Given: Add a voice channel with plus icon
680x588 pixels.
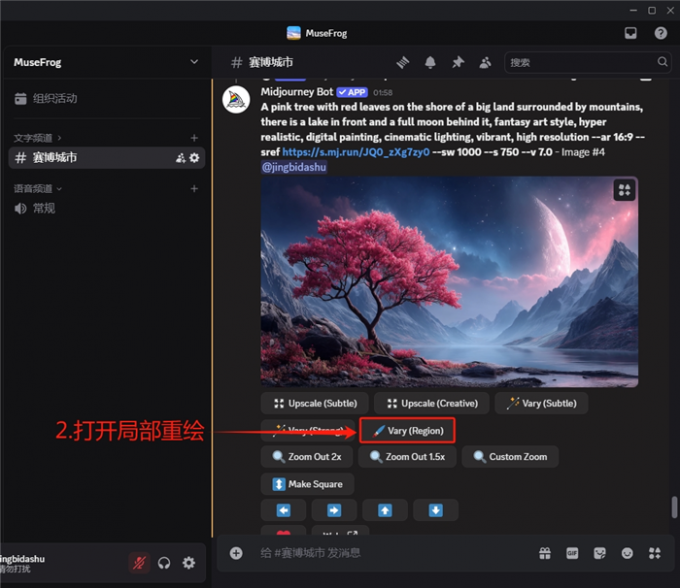Looking at the screenshot, I should 194,189.
